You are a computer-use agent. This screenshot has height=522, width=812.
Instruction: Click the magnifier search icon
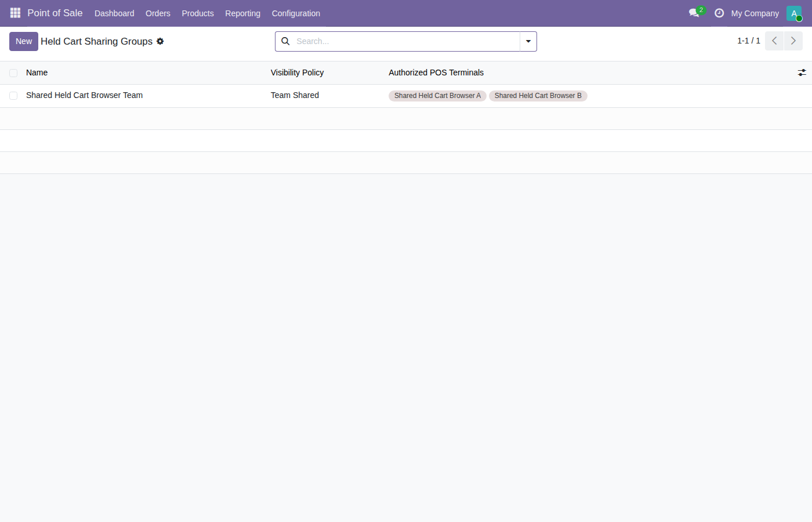[x=285, y=41]
